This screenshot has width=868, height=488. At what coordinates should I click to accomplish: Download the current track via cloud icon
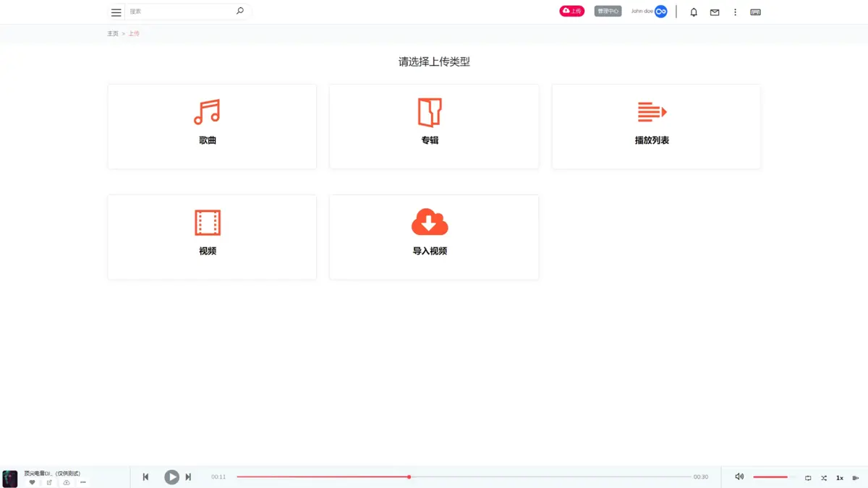point(67,482)
